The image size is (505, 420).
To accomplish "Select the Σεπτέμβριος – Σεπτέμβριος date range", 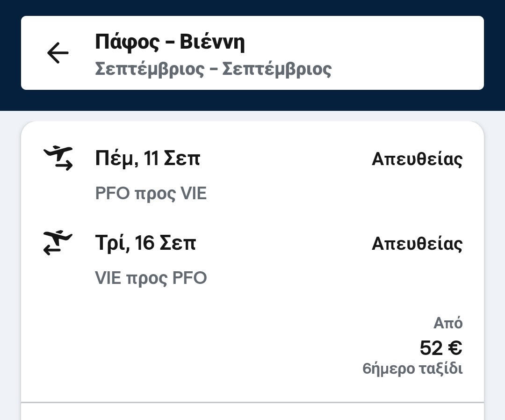I will click(x=213, y=69).
